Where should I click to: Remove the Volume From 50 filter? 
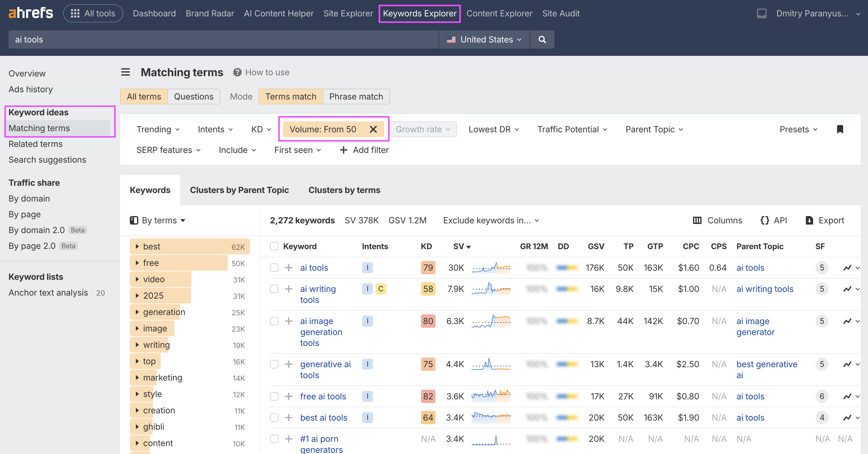[373, 129]
